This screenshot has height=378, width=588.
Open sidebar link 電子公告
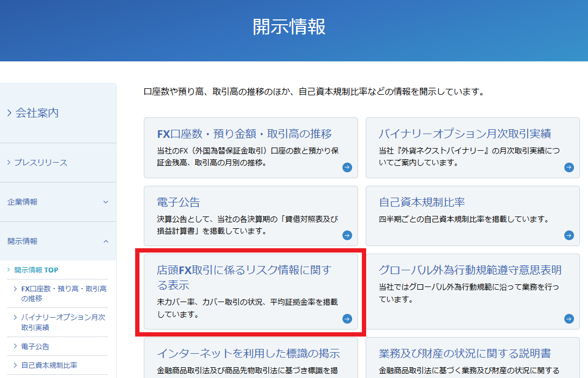click(x=35, y=346)
